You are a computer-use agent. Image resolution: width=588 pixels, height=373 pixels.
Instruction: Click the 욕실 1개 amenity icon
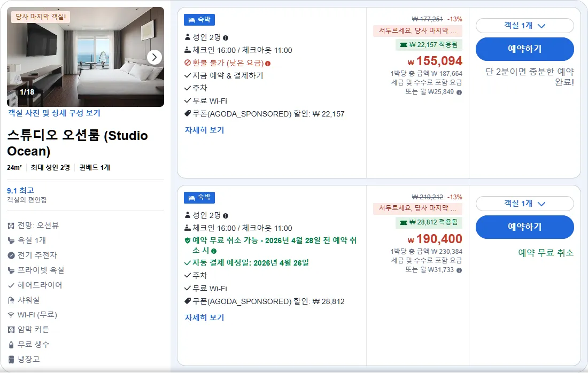pos(11,240)
